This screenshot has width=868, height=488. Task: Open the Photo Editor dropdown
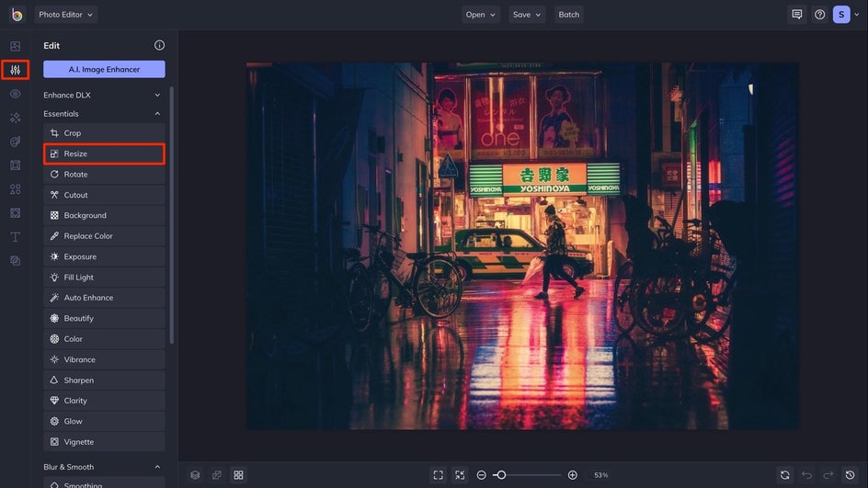pos(66,15)
